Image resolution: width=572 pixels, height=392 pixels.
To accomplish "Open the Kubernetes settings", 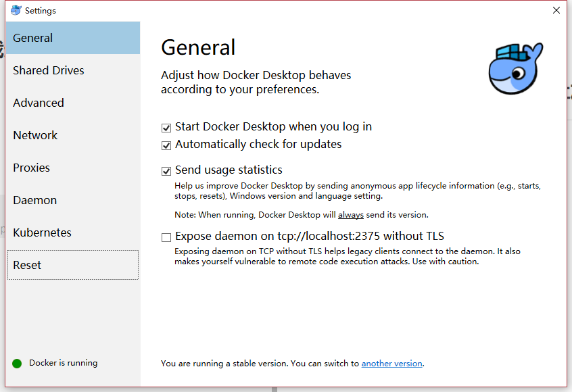I will [73, 232].
